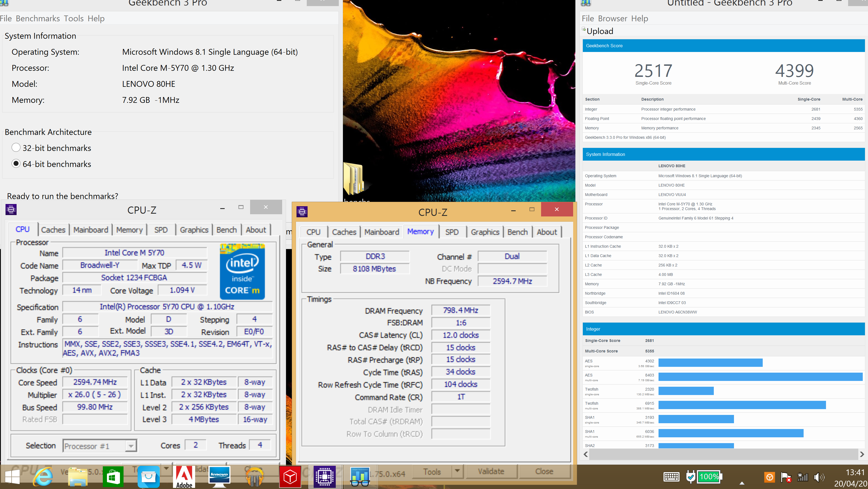Image resolution: width=868 pixels, height=489 pixels.
Task: Switch to Mainboard tab in left CPU-Z
Action: [91, 230]
